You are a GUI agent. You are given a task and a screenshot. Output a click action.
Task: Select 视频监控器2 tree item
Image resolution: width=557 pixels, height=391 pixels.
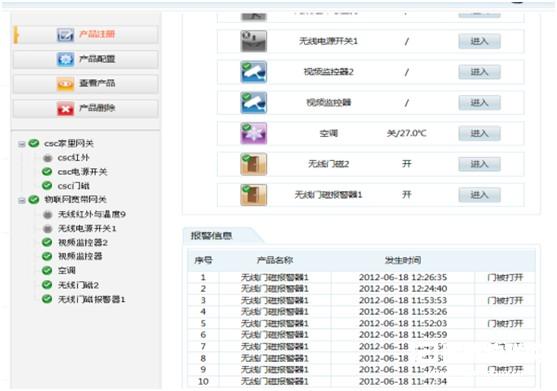[x=83, y=243]
